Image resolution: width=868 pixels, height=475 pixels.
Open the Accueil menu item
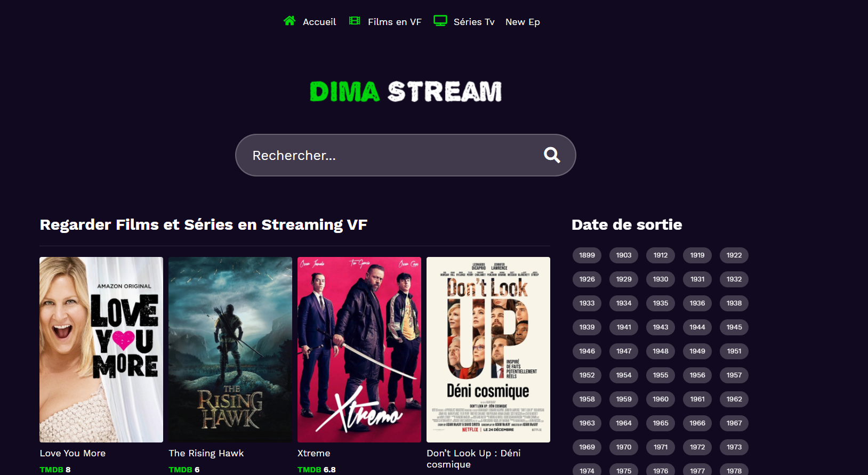pyautogui.click(x=319, y=22)
